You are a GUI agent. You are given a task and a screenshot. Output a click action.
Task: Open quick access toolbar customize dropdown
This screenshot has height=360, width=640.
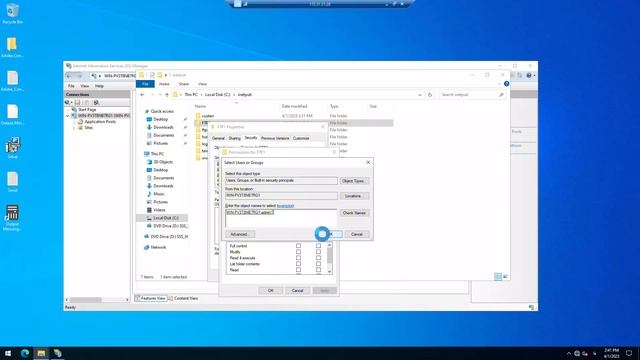pos(166,75)
